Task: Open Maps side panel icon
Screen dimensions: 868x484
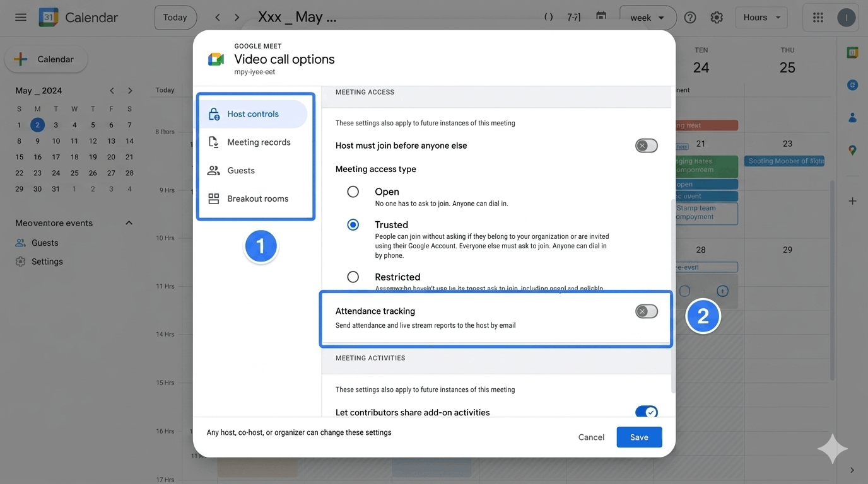Action: click(x=852, y=150)
